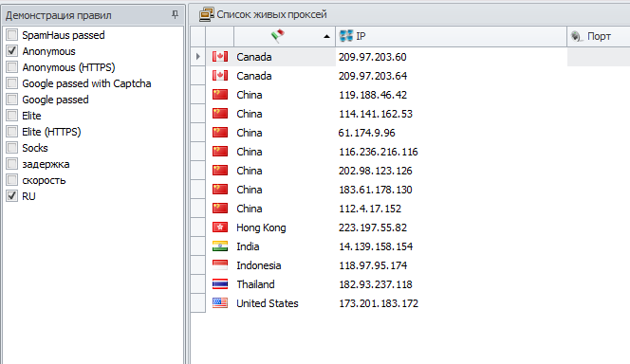Enable the скорость checkbox

point(12,180)
